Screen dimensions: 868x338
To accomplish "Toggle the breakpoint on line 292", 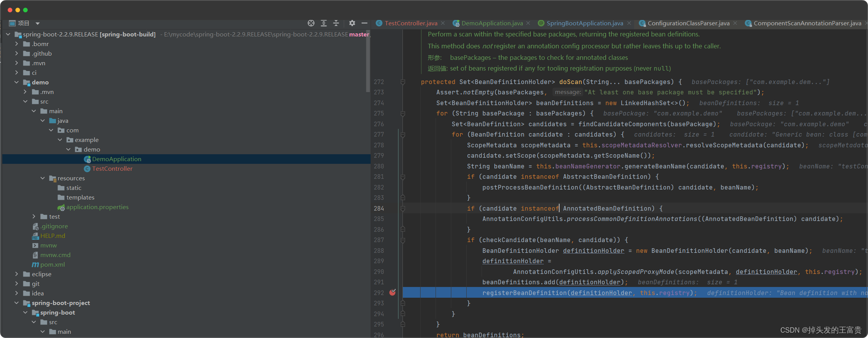I will [x=393, y=292].
